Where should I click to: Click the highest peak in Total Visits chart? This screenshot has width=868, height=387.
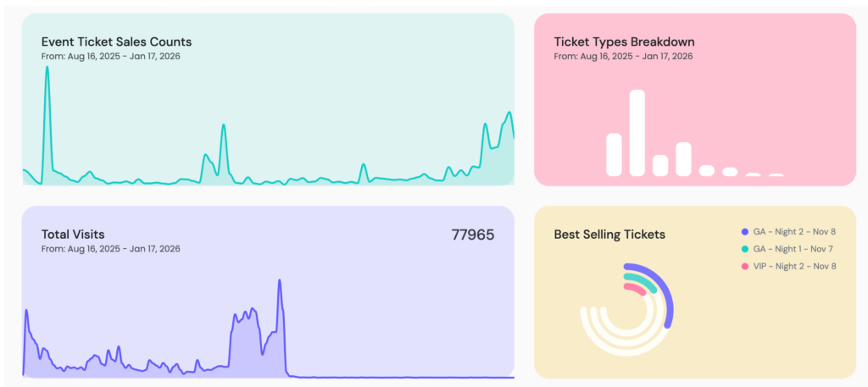[280, 282]
